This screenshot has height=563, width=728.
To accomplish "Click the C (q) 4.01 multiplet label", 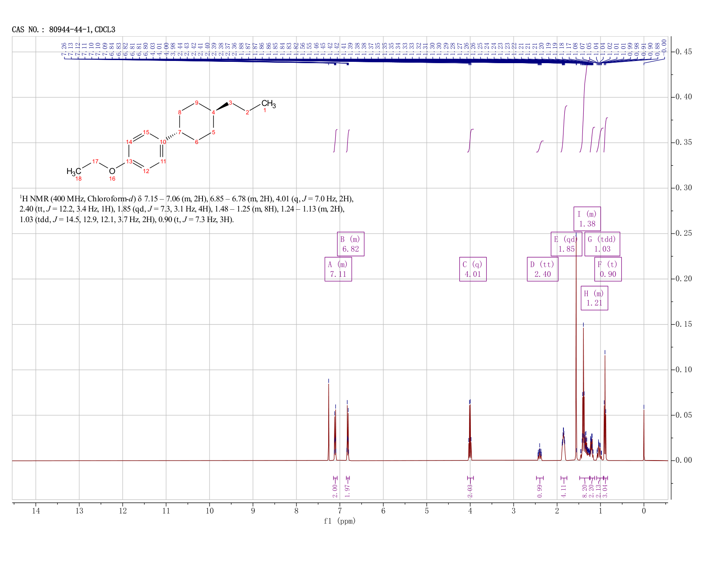I will tap(473, 269).
